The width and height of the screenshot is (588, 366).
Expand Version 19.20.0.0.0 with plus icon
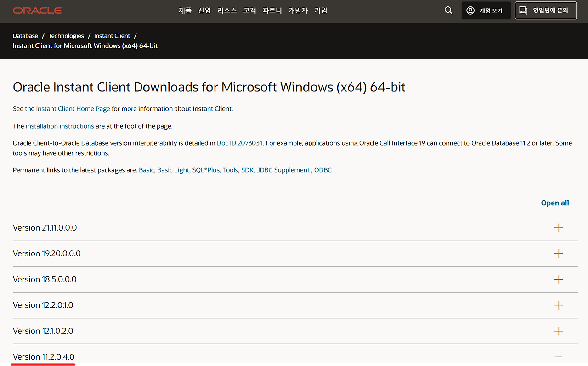559,253
